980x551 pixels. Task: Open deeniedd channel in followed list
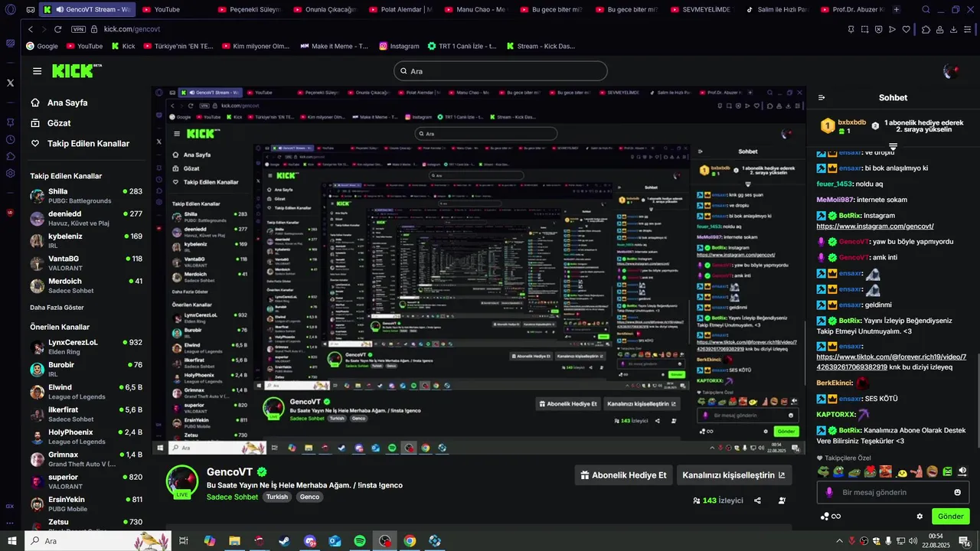click(x=86, y=218)
